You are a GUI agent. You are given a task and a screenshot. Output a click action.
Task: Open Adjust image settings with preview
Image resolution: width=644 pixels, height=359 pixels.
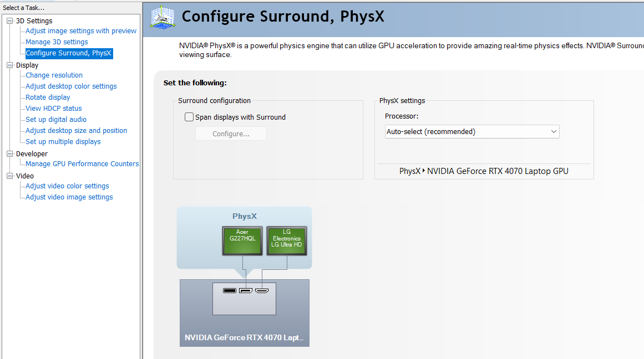pos(81,31)
